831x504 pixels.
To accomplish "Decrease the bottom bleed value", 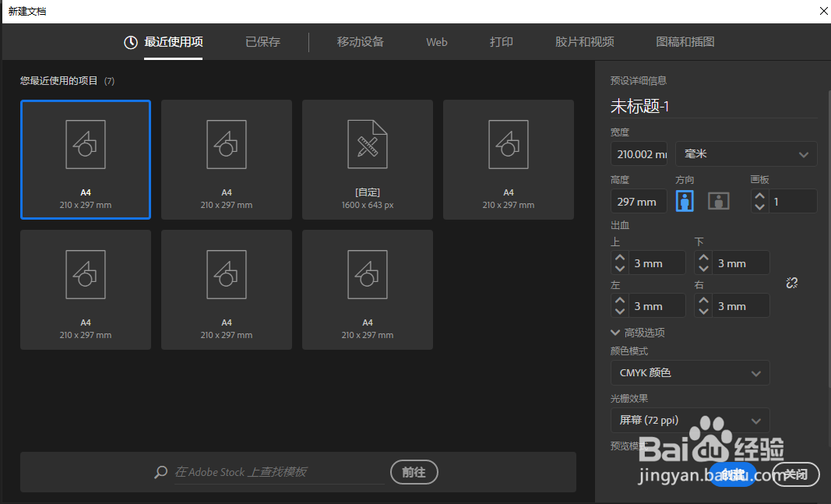I will (x=703, y=269).
